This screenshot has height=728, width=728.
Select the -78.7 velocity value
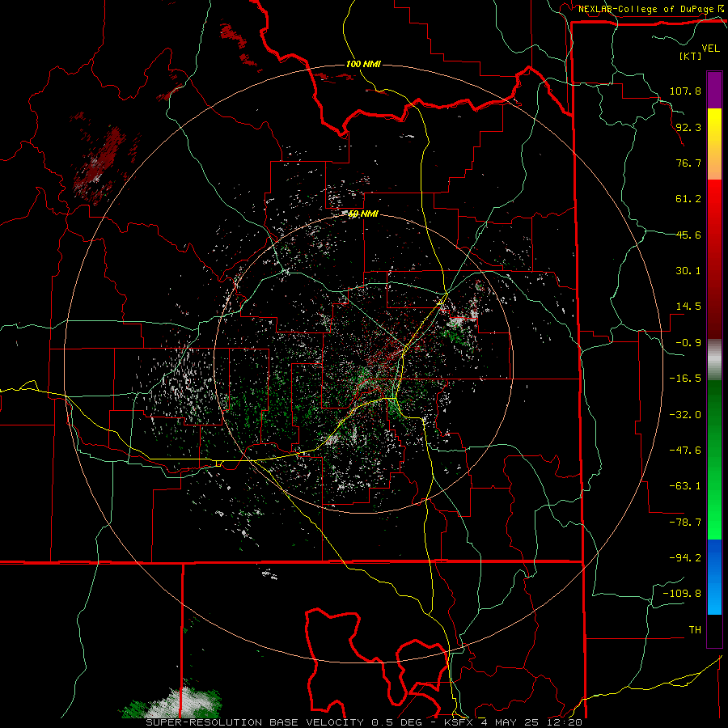coord(685,523)
